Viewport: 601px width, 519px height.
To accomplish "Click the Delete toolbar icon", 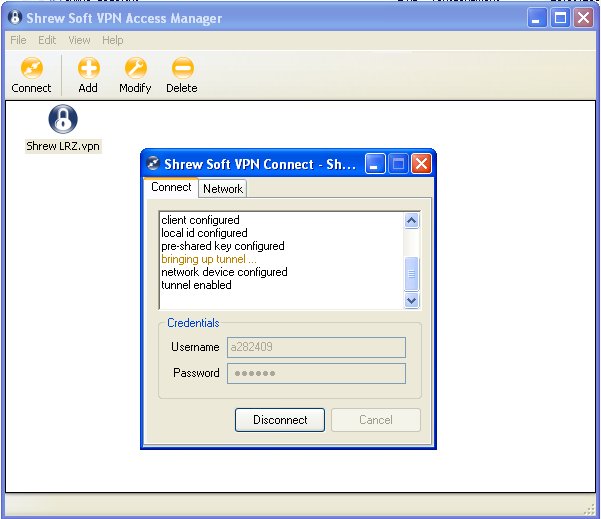I will point(182,69).
